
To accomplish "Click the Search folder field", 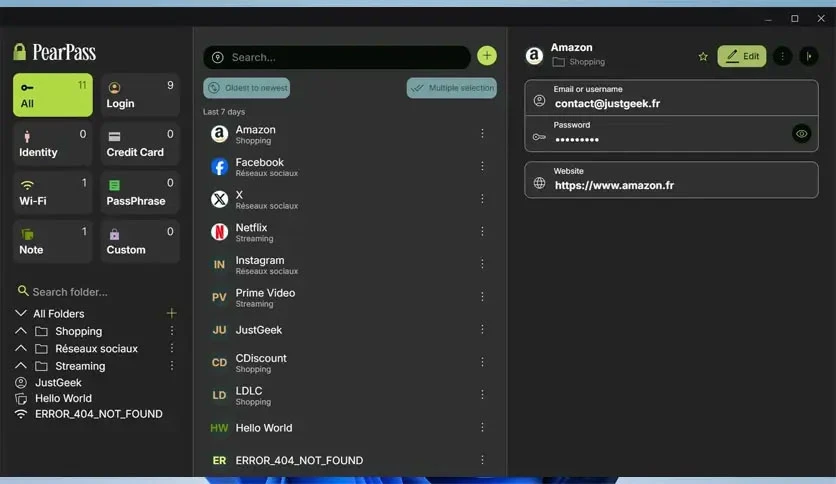I will (x=95, y=292).
